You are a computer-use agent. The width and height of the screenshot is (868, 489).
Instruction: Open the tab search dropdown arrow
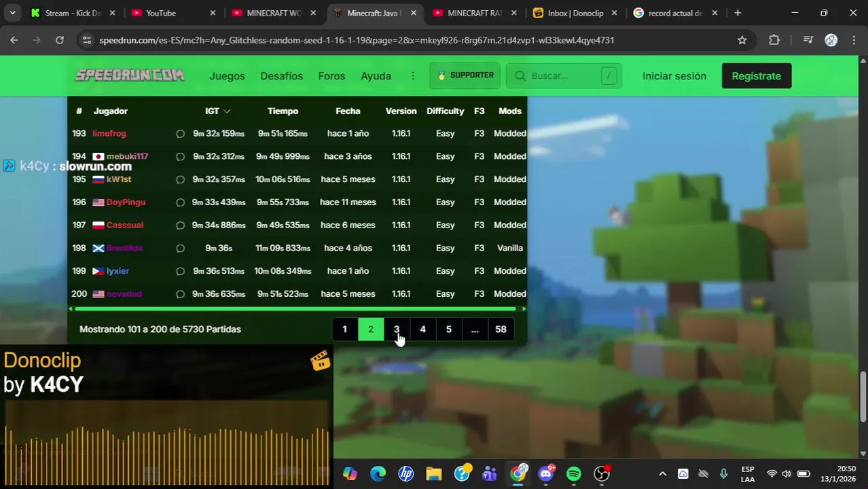[12, 13]
